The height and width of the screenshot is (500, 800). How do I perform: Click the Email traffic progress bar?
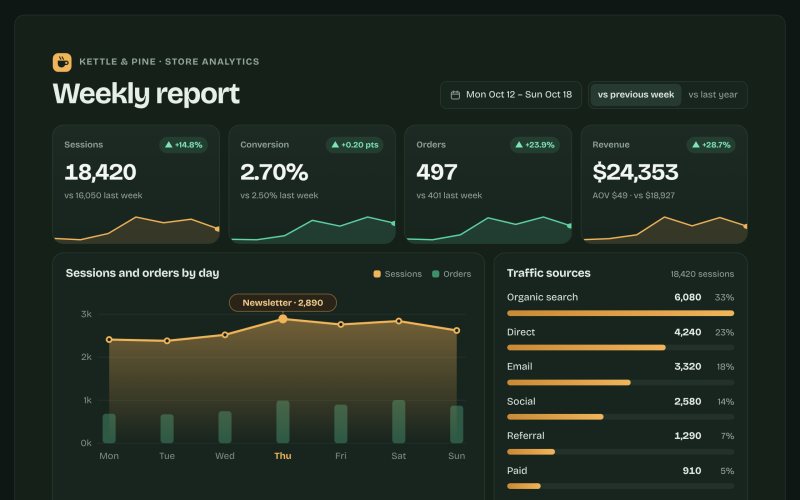click(620, 383)
